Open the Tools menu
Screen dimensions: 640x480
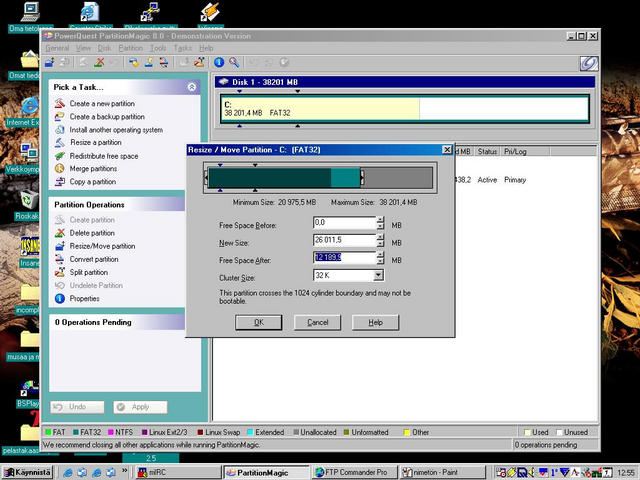coord(158,48)
